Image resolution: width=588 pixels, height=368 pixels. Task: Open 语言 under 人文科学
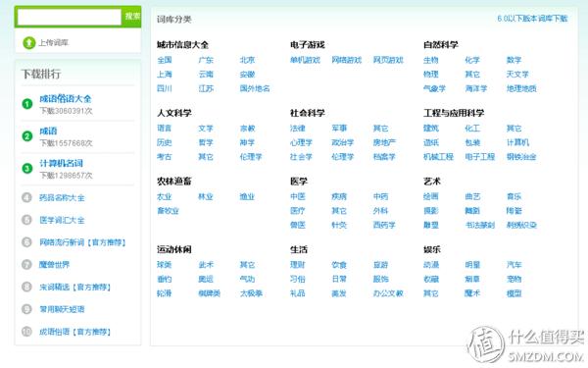coord(165,129)
